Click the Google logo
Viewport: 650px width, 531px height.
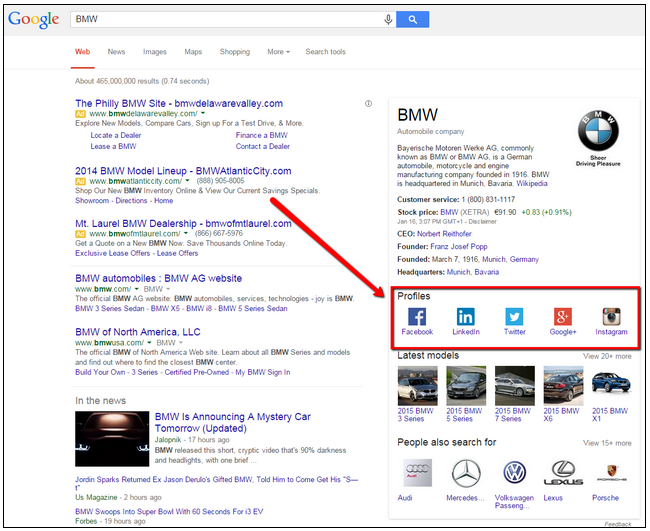[34, 19]
